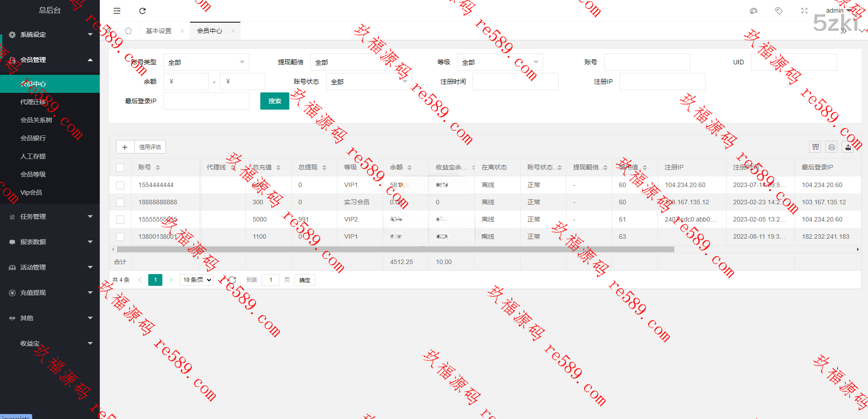The image size is (868, 419).
Task: Click the horizontal table scrollbar
Action: point(395,249)
